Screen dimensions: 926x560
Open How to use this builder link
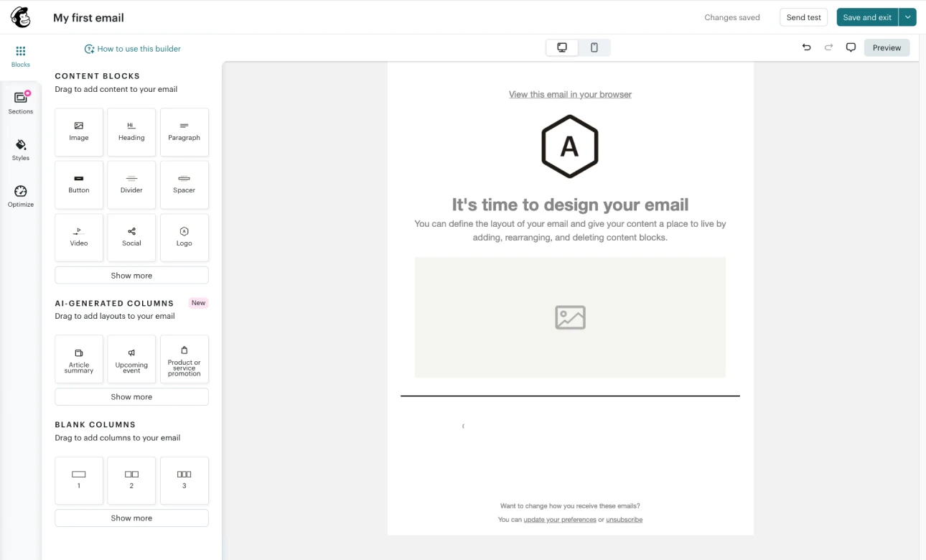coord(133,49)
